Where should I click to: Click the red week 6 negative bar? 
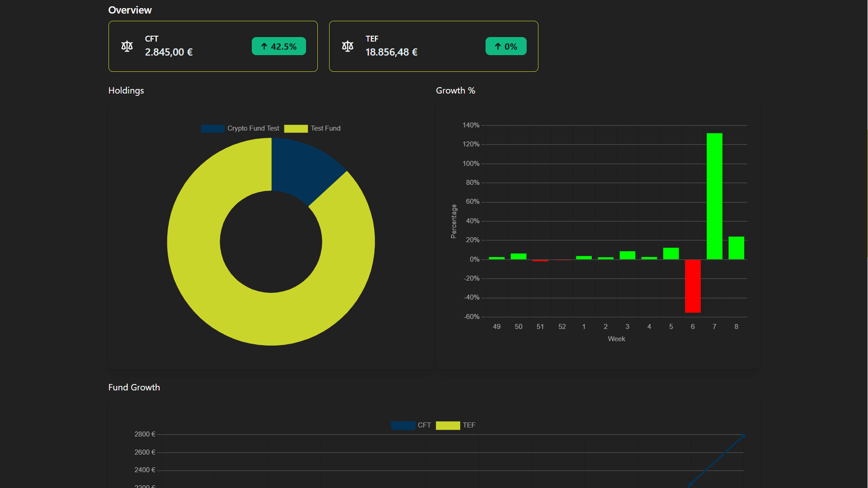coord(693,286)
